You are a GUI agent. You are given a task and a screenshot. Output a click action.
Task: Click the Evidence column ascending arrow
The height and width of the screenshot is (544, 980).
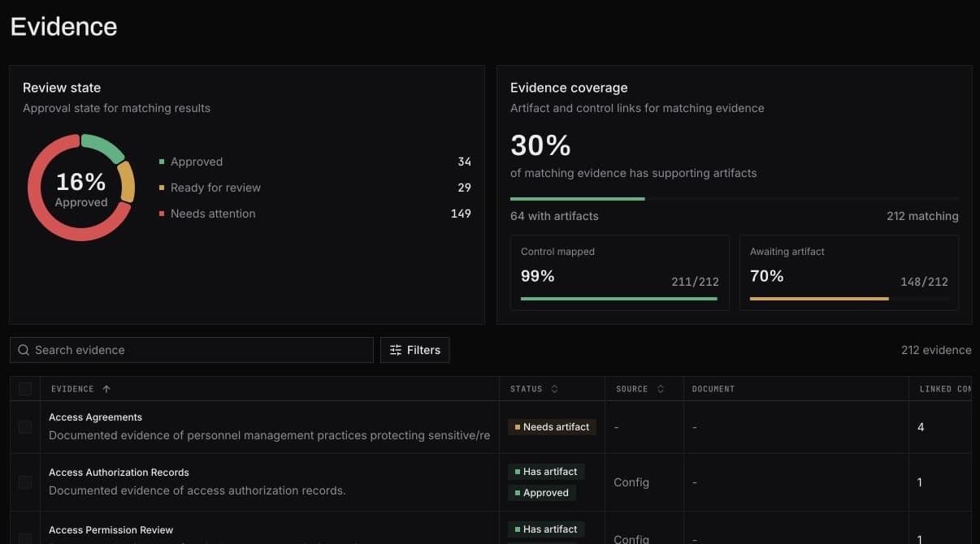tap(106, 389)
